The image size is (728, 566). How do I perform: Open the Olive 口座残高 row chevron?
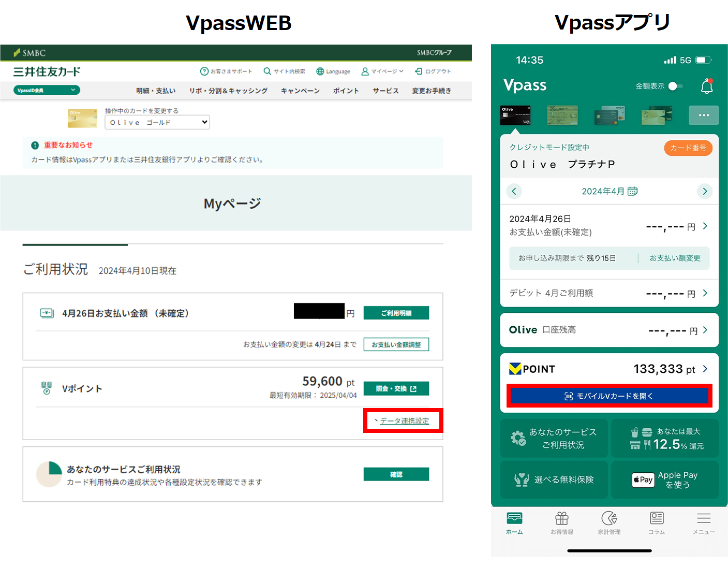[x=705, y=330]
